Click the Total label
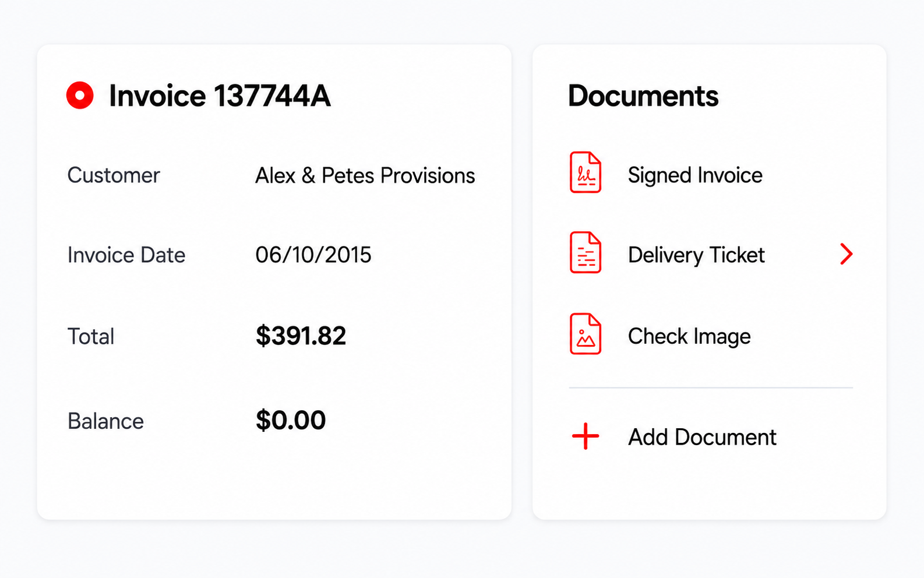 [x=91, y=336]
